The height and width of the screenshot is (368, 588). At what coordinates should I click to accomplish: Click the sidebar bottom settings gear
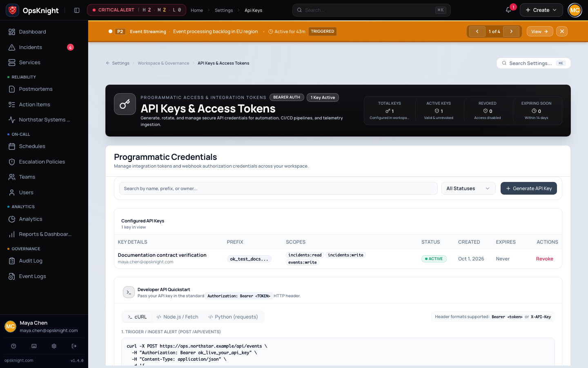click(x=54, y=346)
